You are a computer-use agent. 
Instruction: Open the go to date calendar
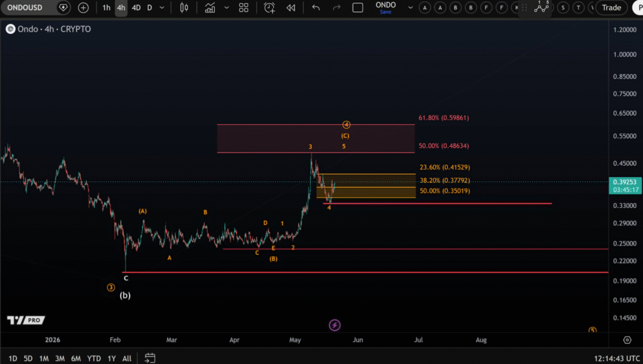click(x=150, y=358)
